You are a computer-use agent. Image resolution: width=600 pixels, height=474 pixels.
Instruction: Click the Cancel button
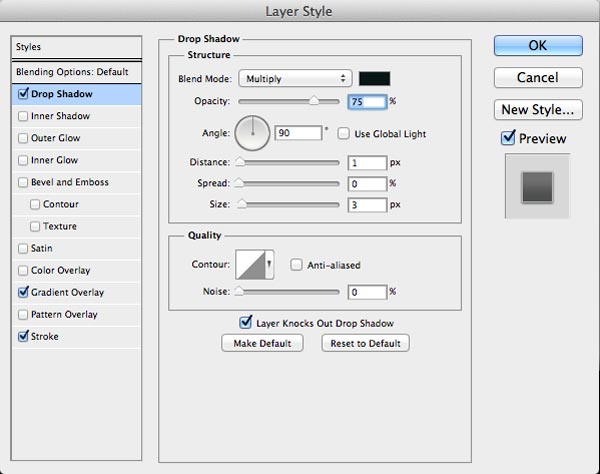pos(538,78)
